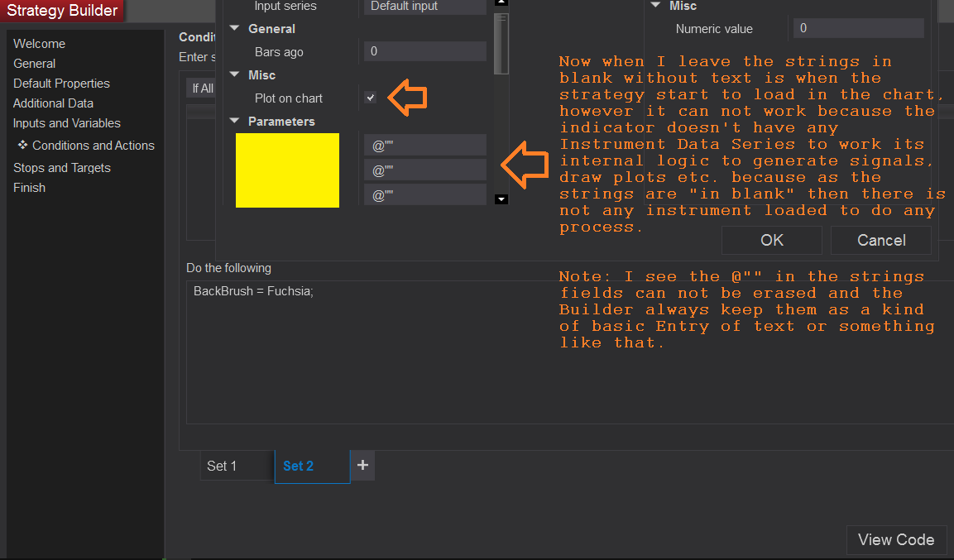Click the ❖ icon beside Conditions and Actions
This screenshot has height=560, width=954.
coord(25,145)
